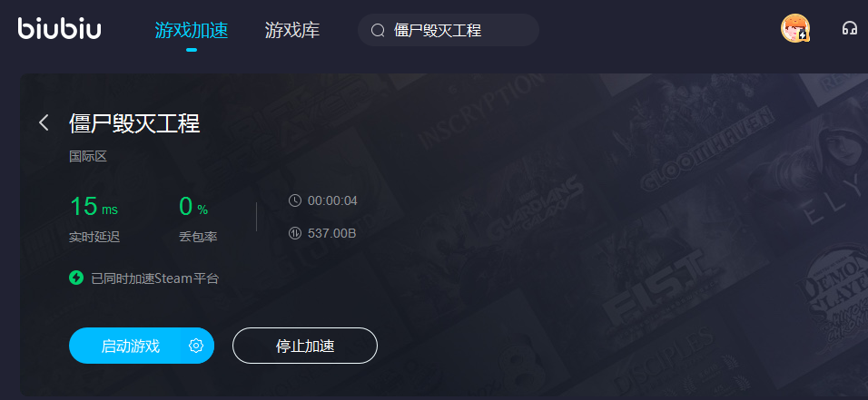The image size is (868, 400).
Task: Click the 0% packet loss readout
Action: tap(193, 207)
